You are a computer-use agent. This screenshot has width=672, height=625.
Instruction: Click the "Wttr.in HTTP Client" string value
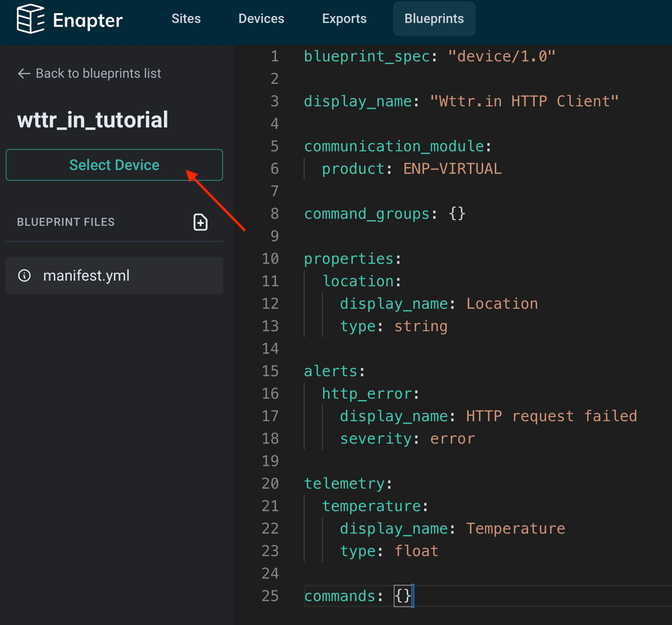tap(524, 101)
